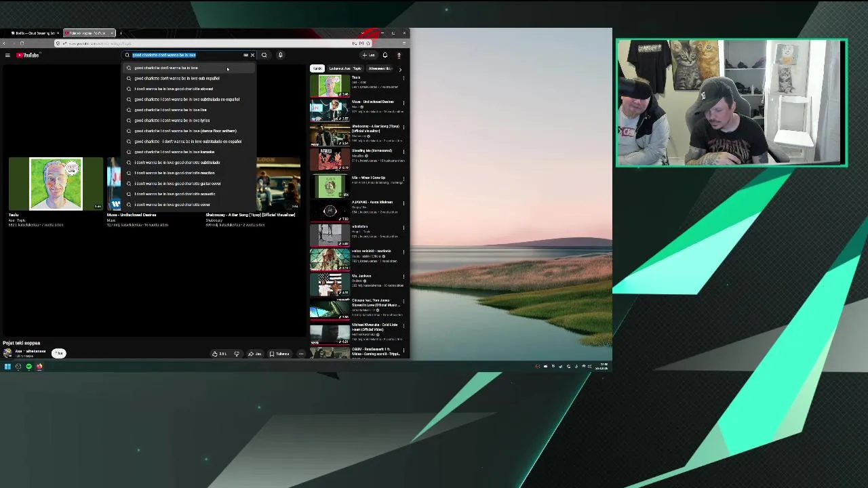The width and height of the screenshot is (868, 488).
Task: Choose suggestion ending in 'guitar cover'
Action: [189, 183]
